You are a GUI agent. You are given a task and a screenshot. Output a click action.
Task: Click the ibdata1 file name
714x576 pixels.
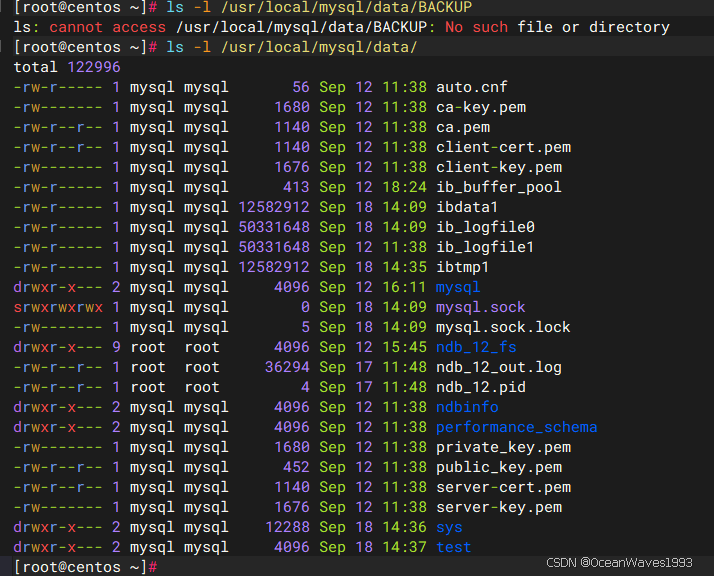[467, 207]
